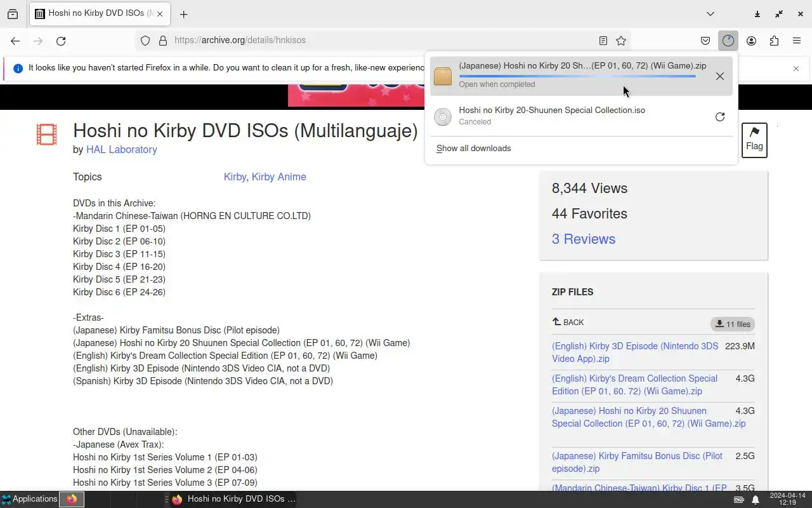The image size is (812, 508).
Task: Reload the current page
Action: tap(61, 41)
